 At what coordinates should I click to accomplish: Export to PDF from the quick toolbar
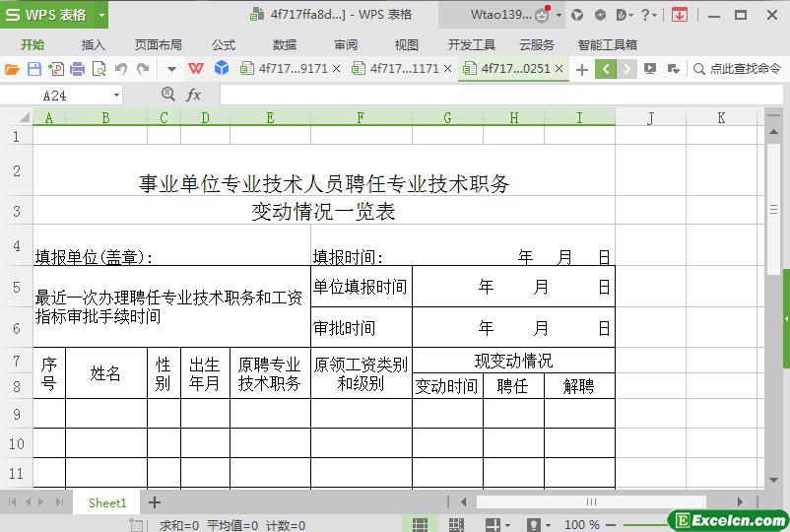tap(56, 69)
